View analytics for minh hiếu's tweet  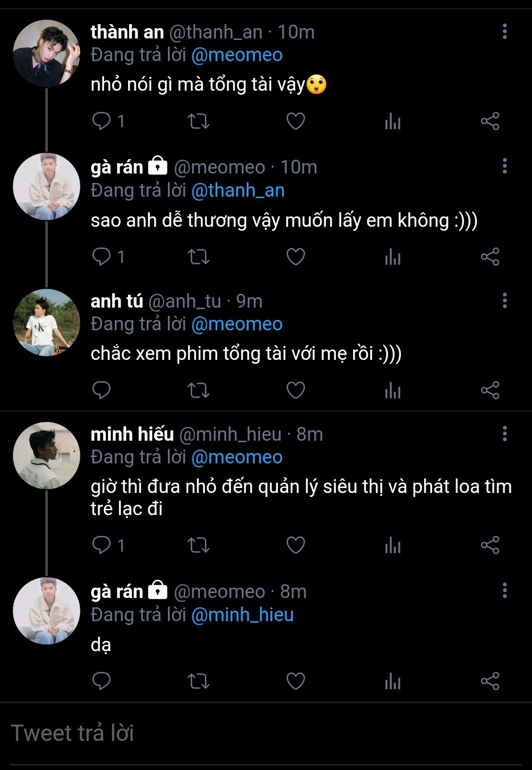(x=393, y=545)
